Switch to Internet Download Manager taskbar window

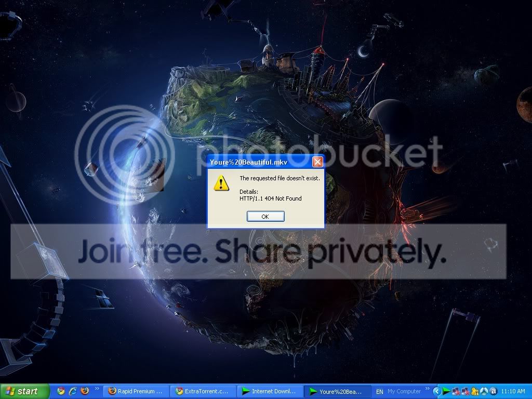270,391
